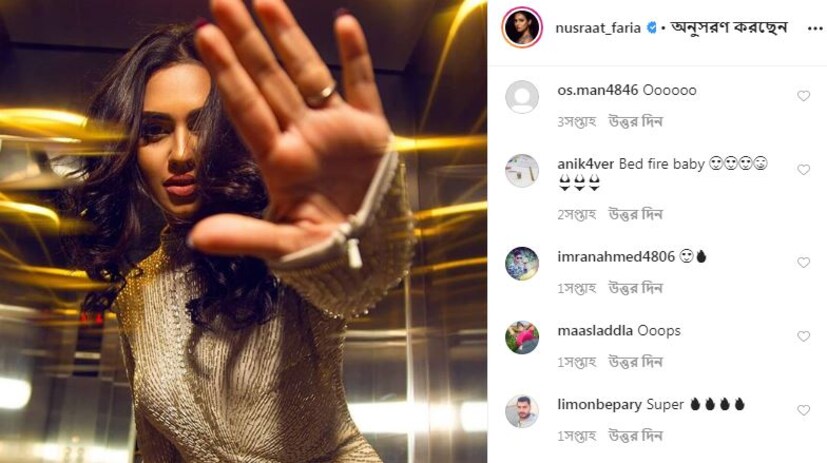Like os.man4846's comment with heart
The width and height of the screenshot is (827, 463).
point(803,95)
